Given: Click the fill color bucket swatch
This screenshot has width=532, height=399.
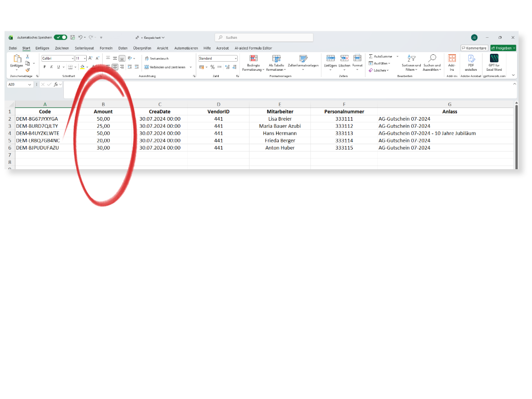Looking at the screenshot, I should pos(82,67).
